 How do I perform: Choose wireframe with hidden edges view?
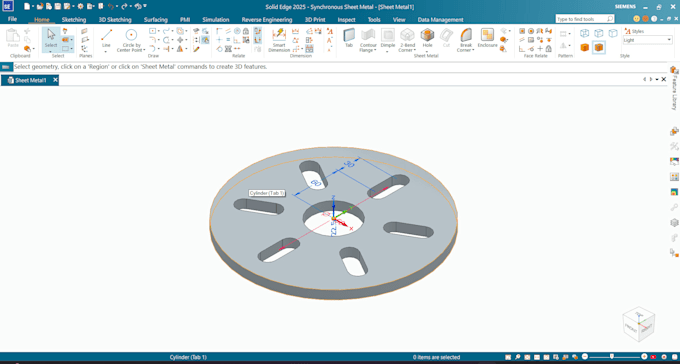click(598, 33)
